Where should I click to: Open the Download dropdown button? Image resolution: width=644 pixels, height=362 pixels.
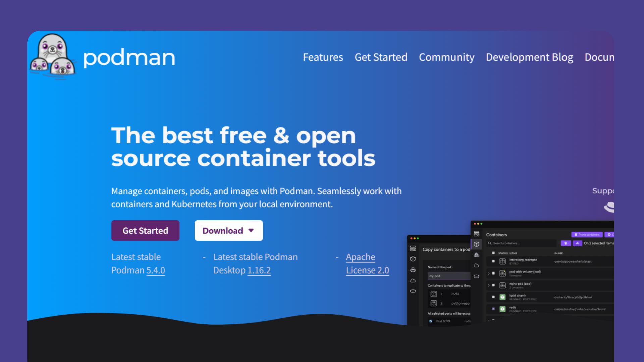228,231
